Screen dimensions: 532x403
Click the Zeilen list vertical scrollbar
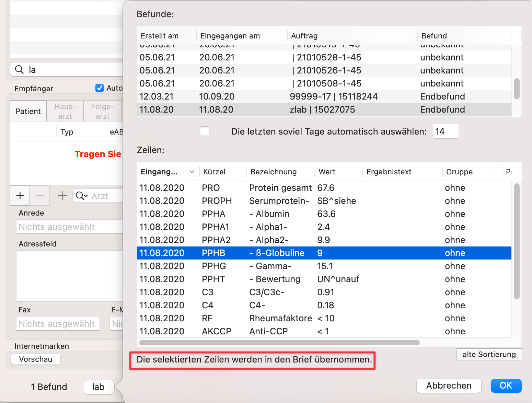click(x=517, y=241)
